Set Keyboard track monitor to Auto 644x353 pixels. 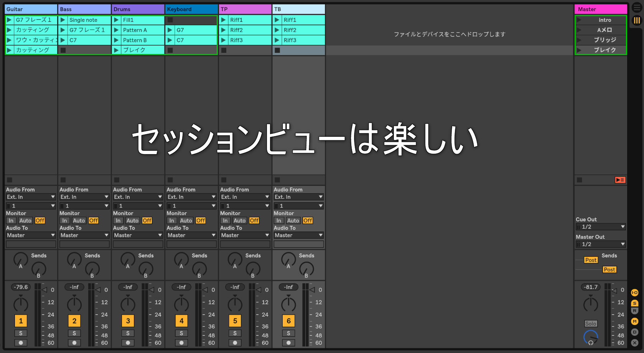(x=186, y=221)
